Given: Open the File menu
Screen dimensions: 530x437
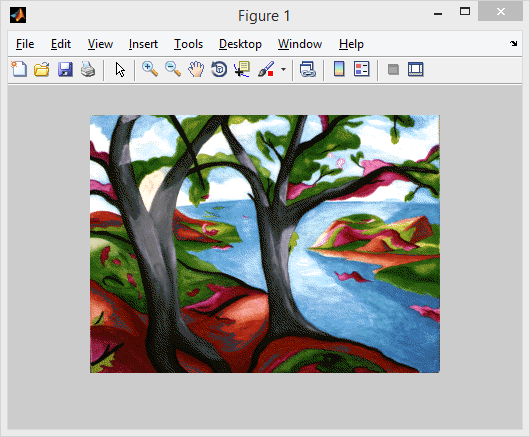Looking at the screenshot, I should point(25,44).
